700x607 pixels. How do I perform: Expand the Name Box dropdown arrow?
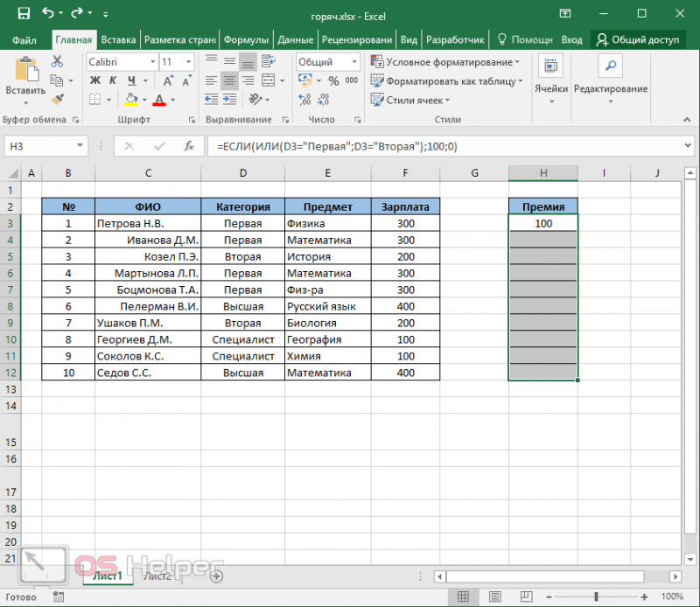(80, 145)
